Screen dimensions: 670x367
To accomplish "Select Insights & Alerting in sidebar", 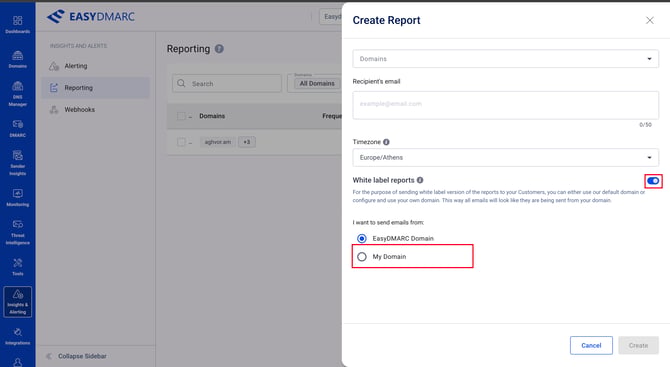I will point(18,302).
